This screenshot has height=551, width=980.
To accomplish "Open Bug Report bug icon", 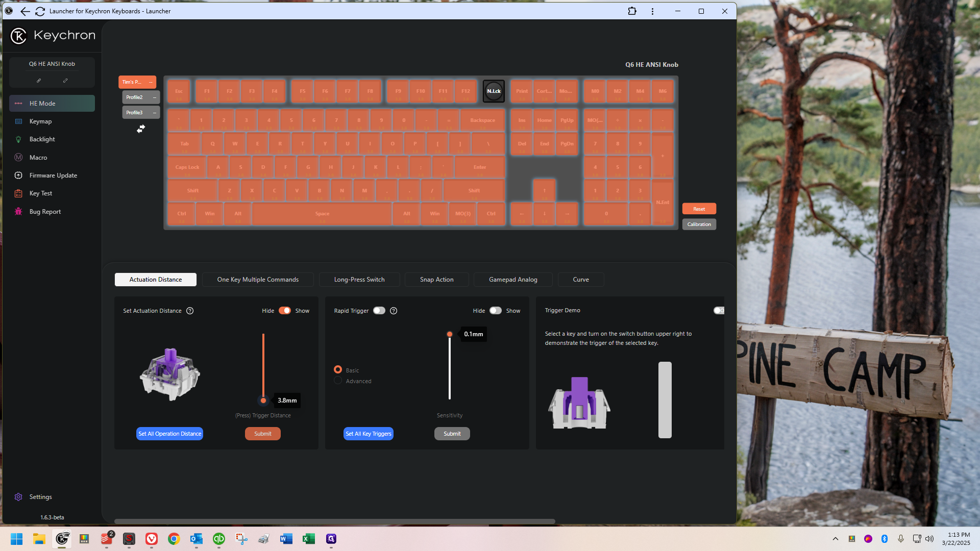I will pos(18,212).
